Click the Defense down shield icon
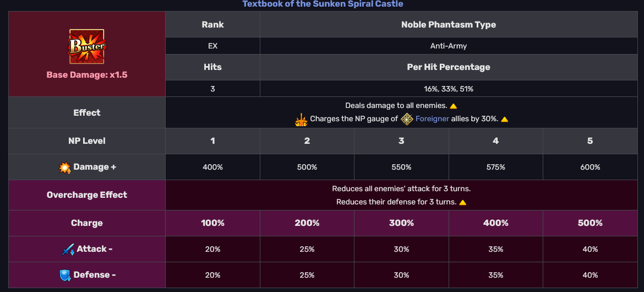The height and width of the screenshot is (292, 644). 66,275
